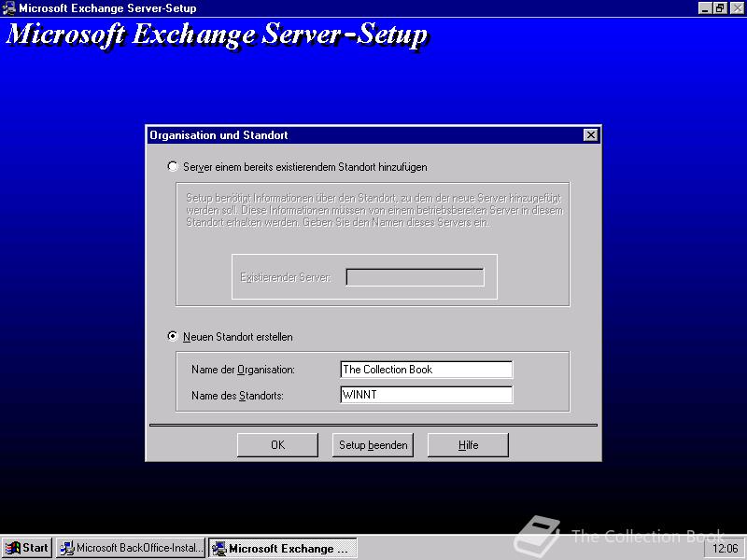The height and width of the screenshot is (560, 747).
Task: Confirm the dialog with OK
Action: pyautogui.click(x=277, y=445)
